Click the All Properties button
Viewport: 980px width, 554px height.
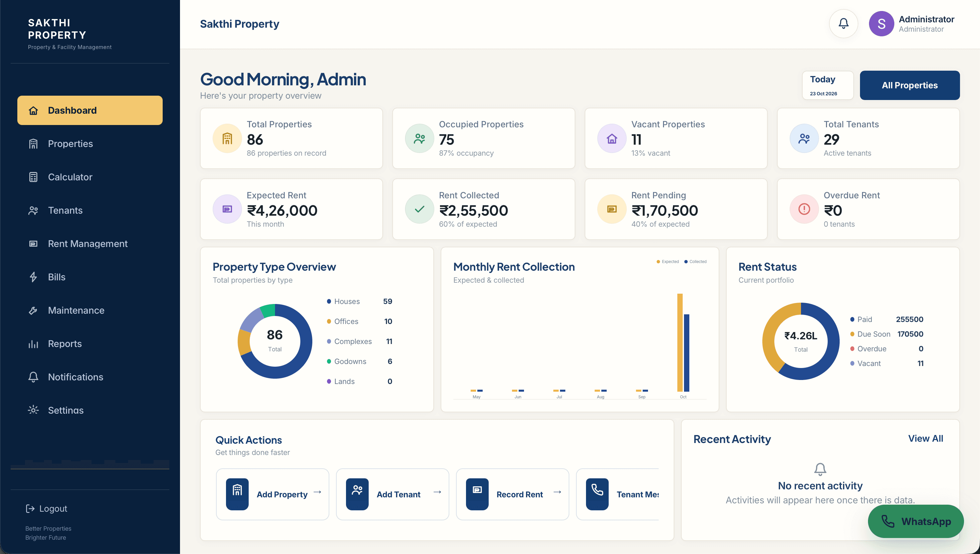910,85
